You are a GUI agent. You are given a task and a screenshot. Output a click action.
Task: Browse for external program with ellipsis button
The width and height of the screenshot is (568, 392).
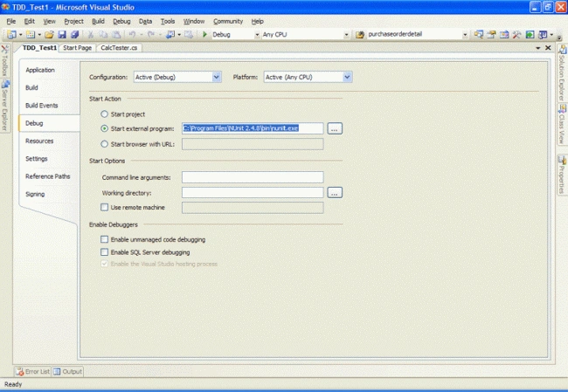click(335, 128)
